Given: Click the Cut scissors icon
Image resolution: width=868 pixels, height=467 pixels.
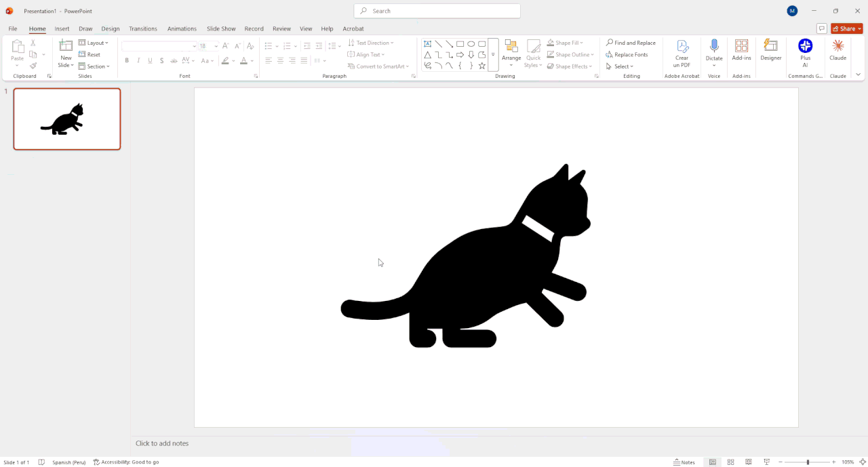Looking at the screenshot, I should click(33, 43).
